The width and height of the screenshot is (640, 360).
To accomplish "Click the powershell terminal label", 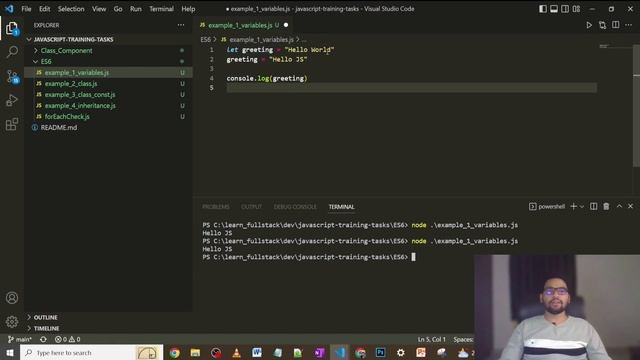I will pyautogui.click(x=547, y=207).
